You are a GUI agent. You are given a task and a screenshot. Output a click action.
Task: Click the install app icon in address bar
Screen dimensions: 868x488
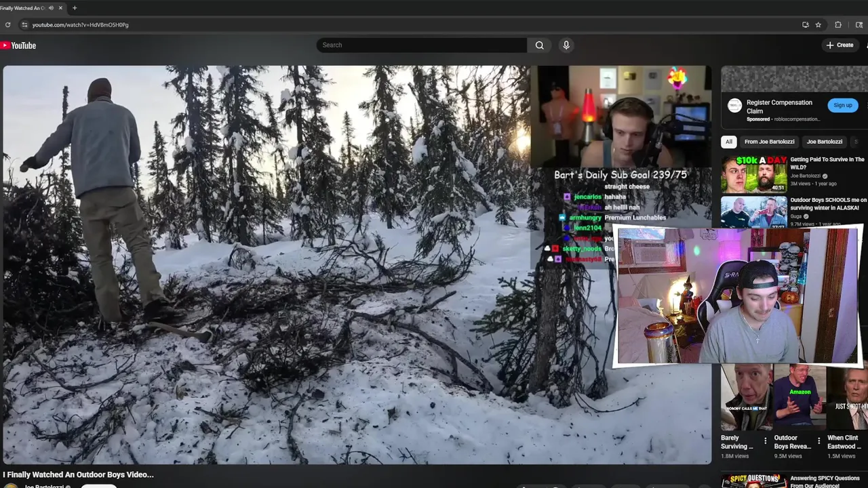pyautogui.click(x=806, y=24)
